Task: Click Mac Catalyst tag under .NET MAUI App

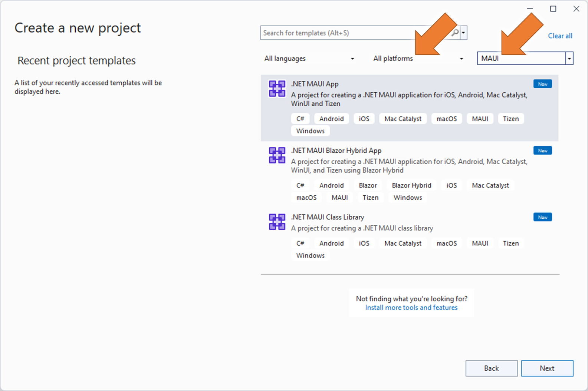Action: pyautogui.click(x=403, y=119)
